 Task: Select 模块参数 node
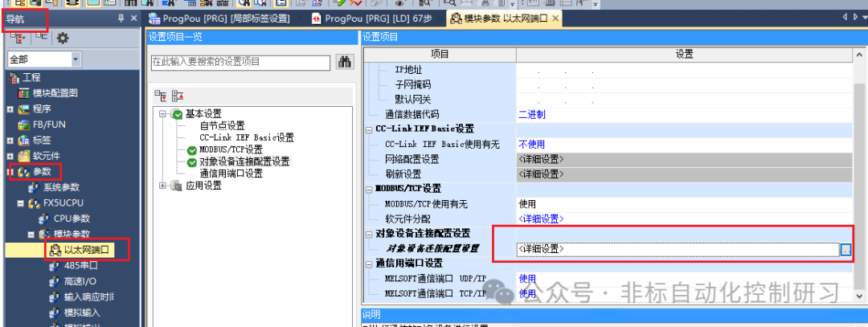(x=72, y=234)
